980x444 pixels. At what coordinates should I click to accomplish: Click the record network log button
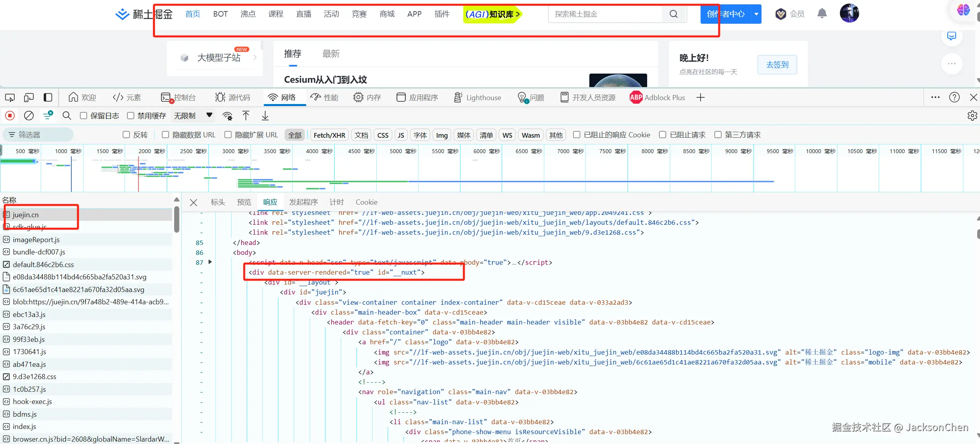tap(10, 116)
